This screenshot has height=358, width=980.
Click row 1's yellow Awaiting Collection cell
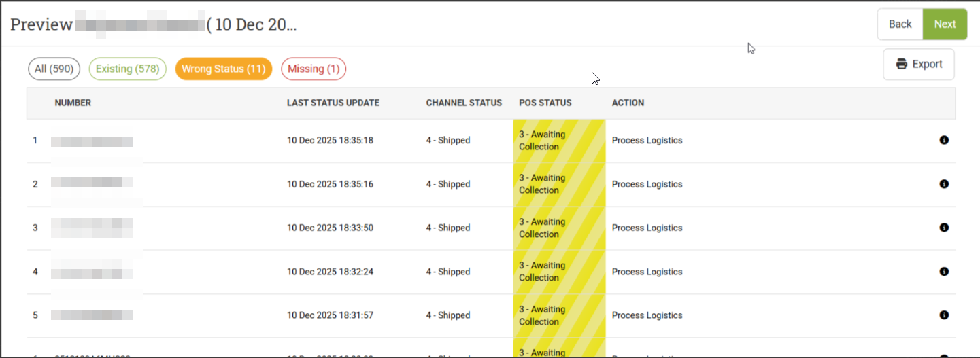559,141
